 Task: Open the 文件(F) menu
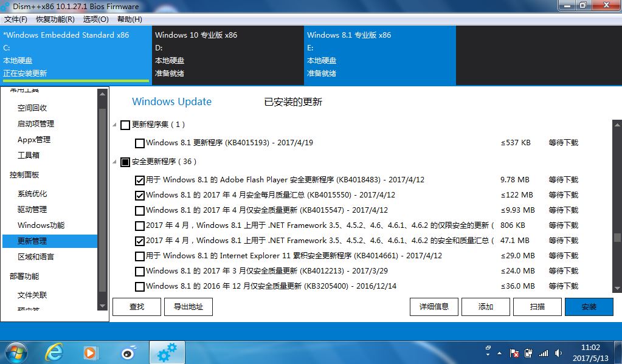coord(15,19)
